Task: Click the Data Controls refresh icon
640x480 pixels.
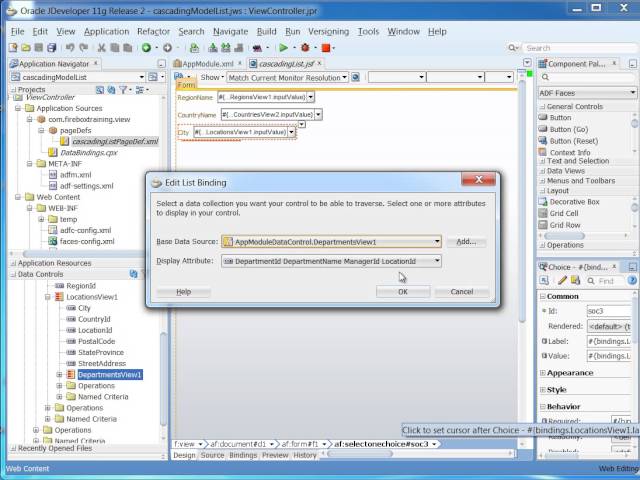Action: click(133, 274)
